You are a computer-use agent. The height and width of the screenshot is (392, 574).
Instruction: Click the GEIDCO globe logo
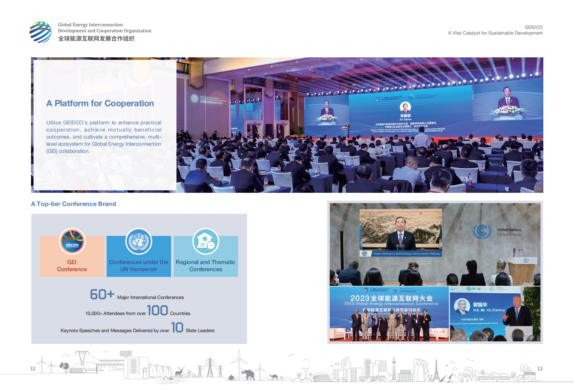40,32
